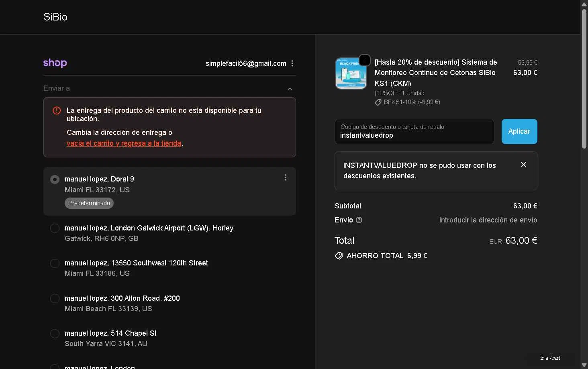Click the Ahorro Total savings tag icon
The height and width of the screenshot is (369, 588).
tap(339, 256)
